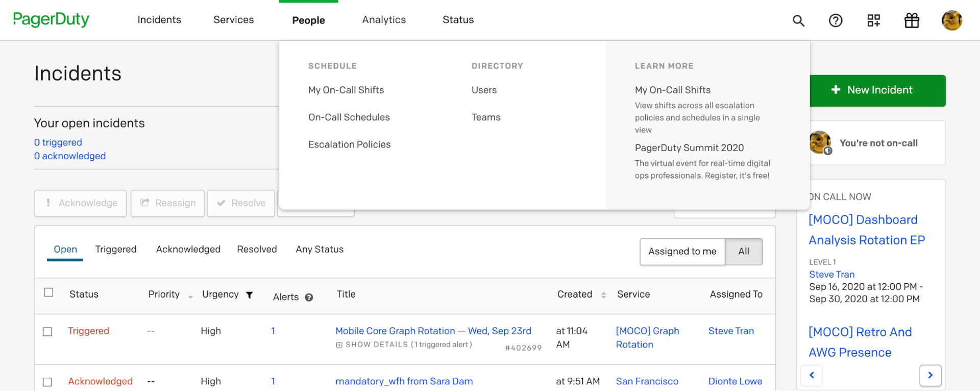Click the help question mark icon
This screenshot has height=391, width=980.
836,20
